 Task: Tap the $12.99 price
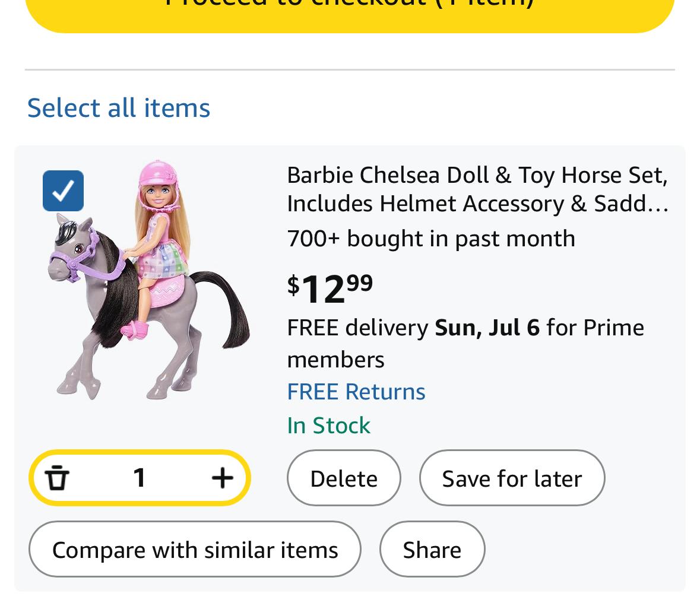[x=330, y=288]
